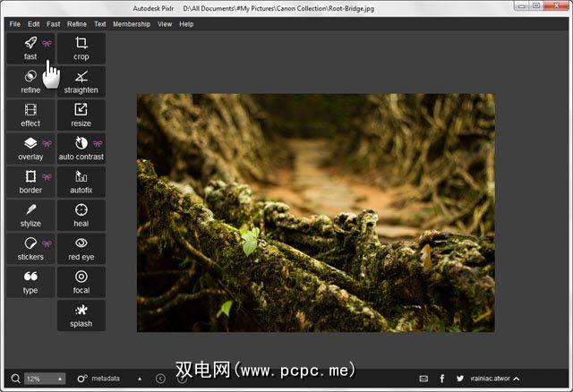573x392 pixels.
Task: Open the Refine menu
Action: click(77, 24)
